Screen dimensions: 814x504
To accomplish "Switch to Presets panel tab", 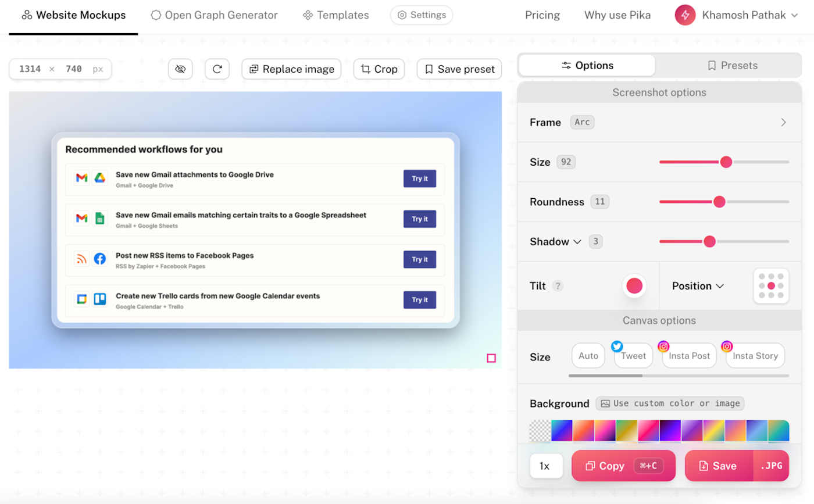I will click(x=732, y=66).
